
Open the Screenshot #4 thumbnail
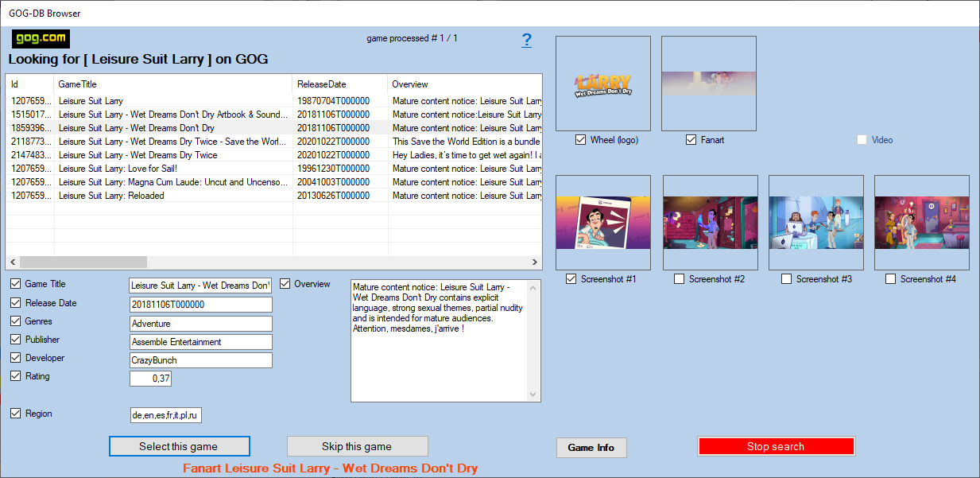tap(921, 222)
